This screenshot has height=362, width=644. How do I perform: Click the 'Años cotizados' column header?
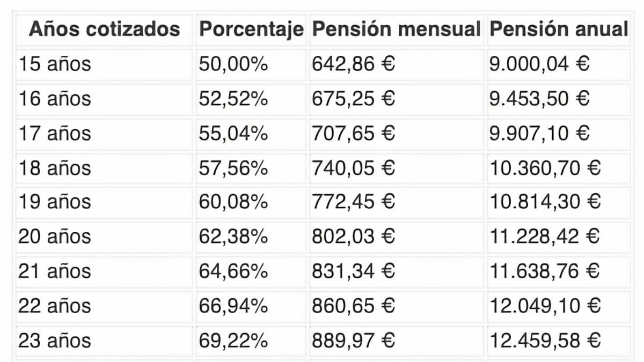pyautogui.click(x=104, y=29)
